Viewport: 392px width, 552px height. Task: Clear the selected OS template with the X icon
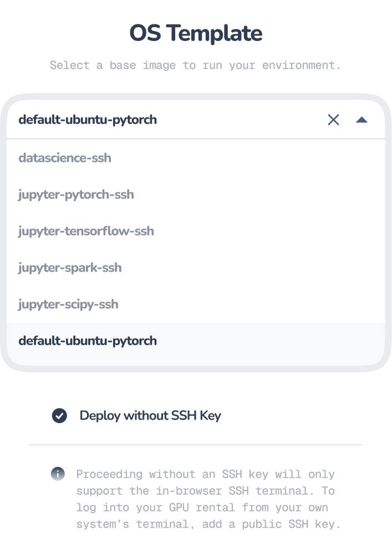(333, 120)
